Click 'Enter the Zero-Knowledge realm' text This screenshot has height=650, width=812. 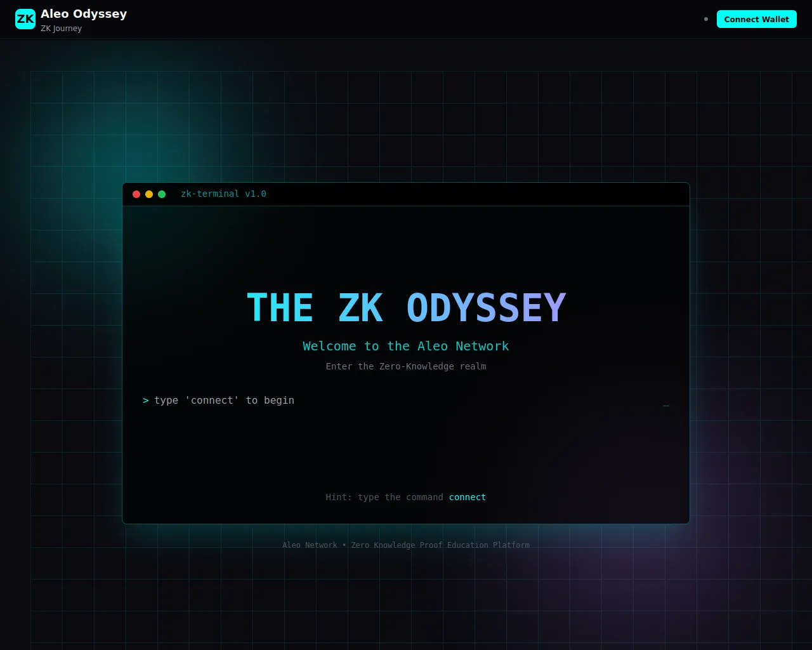click(x=406, y=366)
